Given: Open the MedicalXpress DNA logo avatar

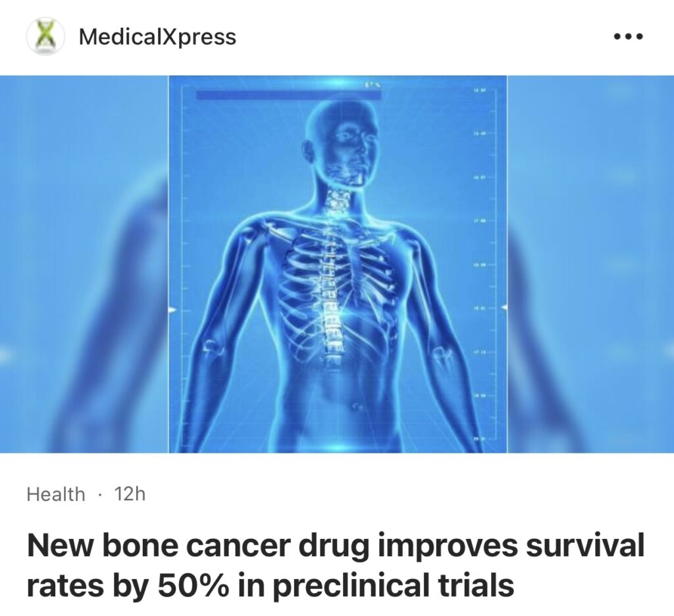Looking at the screenshot, I should (x=45, y=36).
